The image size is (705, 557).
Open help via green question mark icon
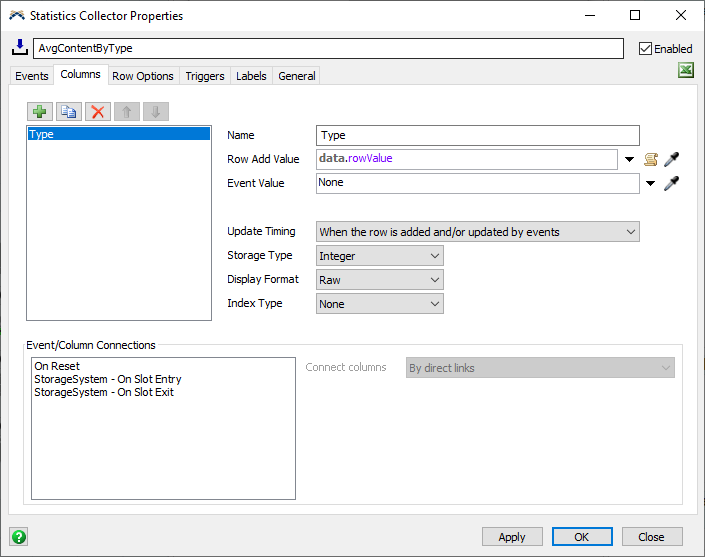(x=18, y=536)
